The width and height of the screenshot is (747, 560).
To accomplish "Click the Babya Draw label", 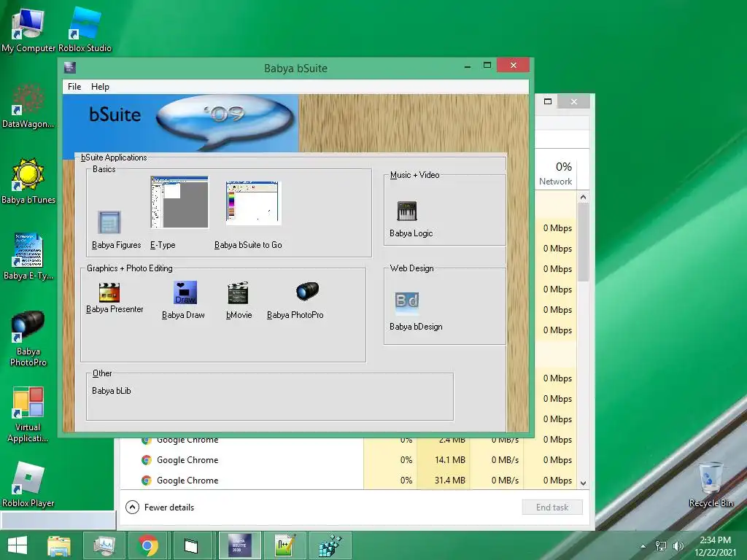I will (183, 315).
